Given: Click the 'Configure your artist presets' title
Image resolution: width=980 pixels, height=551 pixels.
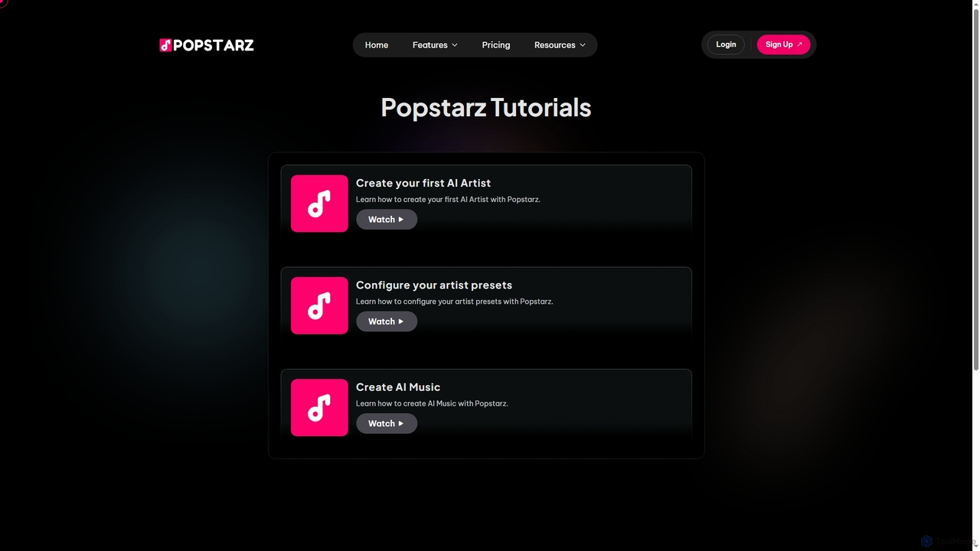Looking at the screenshot, I should (434, 285).
